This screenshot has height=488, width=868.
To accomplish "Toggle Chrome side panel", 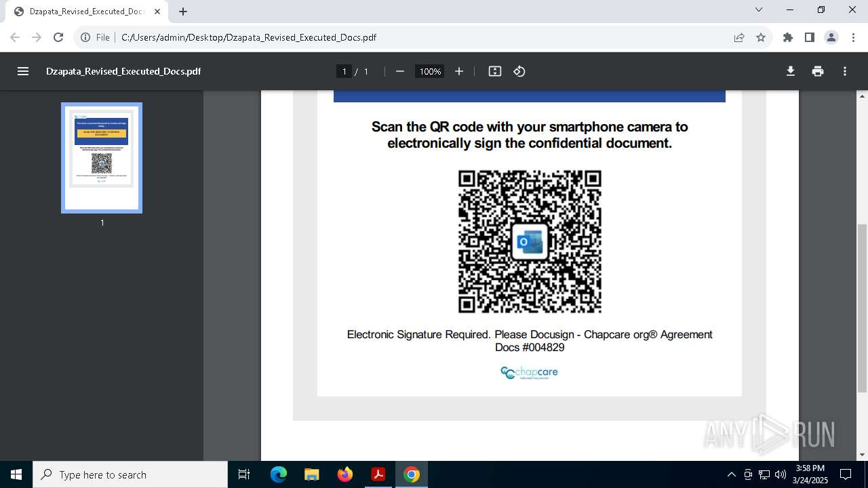I will click(810, 37).
